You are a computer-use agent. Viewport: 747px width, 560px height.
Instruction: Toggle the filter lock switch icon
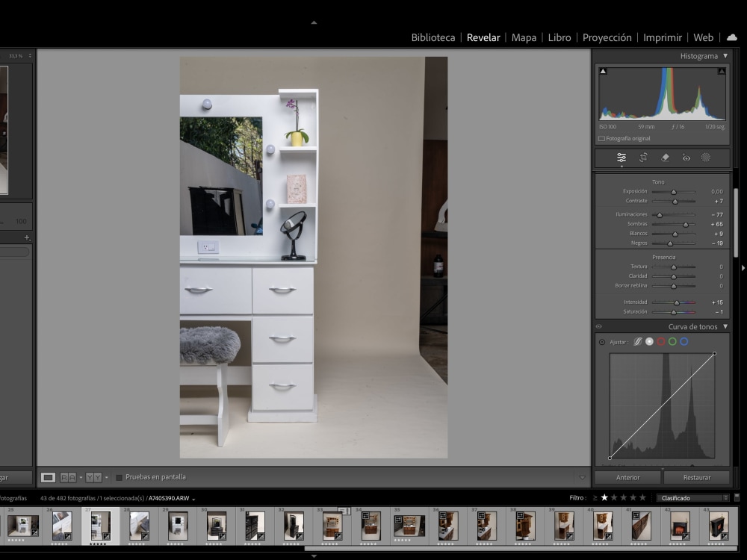tap(737, 497)
